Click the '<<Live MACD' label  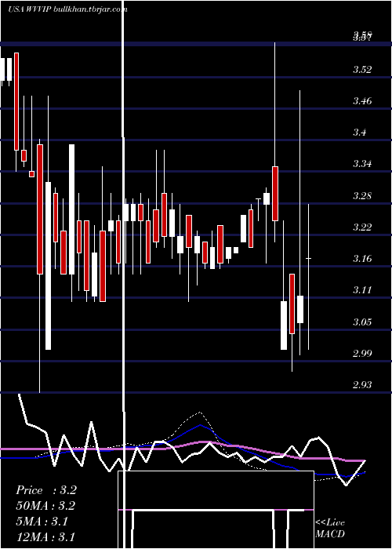pos(330,529)
